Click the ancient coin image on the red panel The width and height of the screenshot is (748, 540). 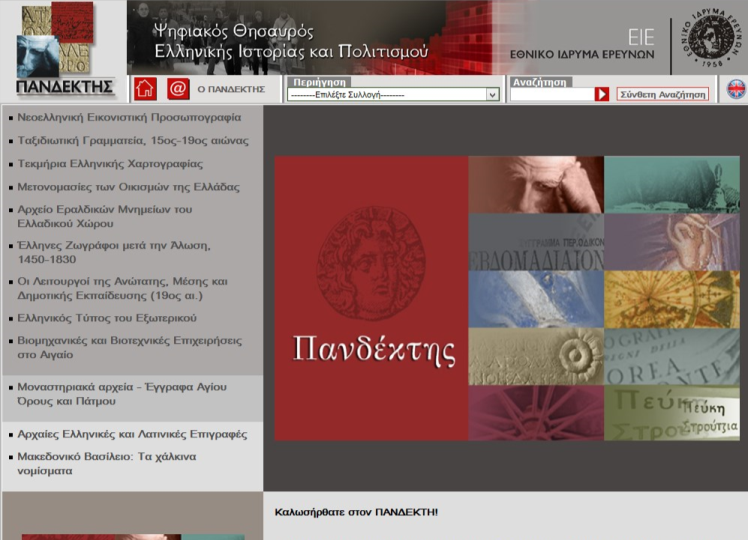[371, 263]
